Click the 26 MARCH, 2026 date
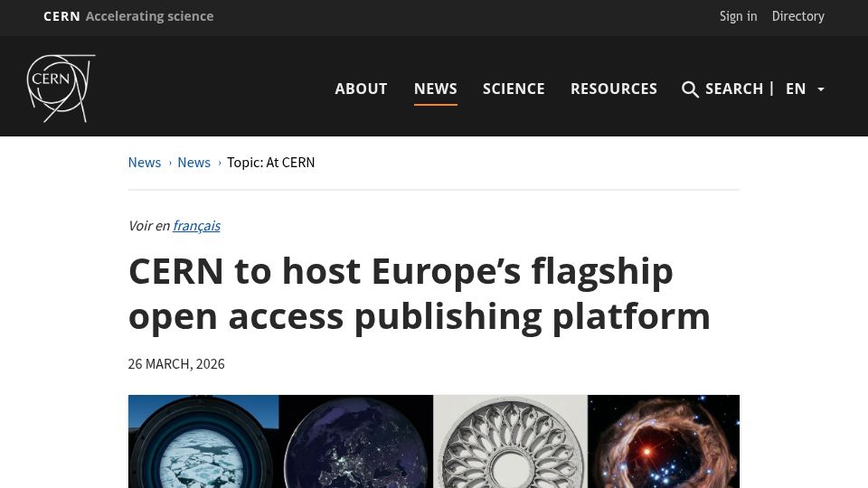868x488 pixels. point(176,363)
